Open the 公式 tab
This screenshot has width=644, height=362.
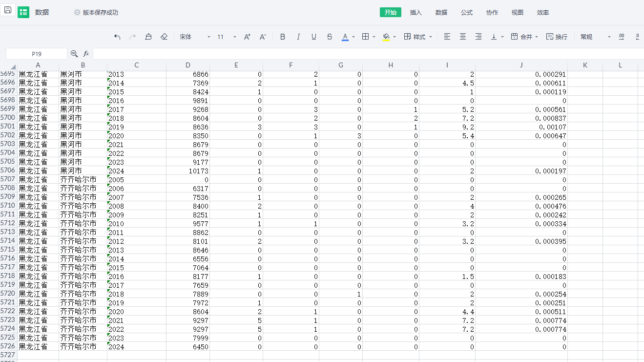(467, 12)
